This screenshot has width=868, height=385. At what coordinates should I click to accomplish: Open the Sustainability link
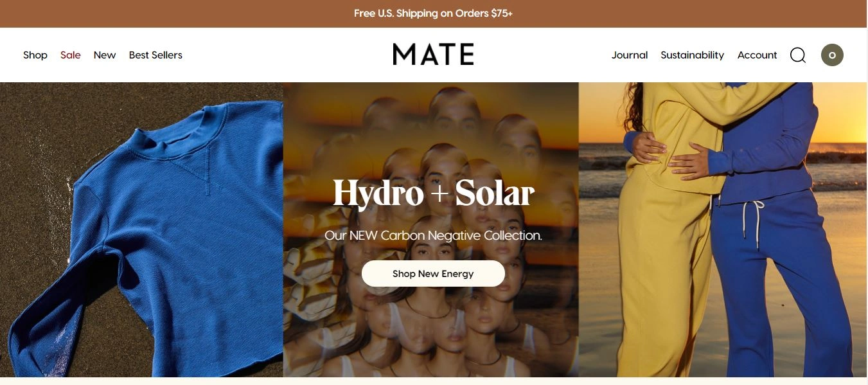pos(692,55)
